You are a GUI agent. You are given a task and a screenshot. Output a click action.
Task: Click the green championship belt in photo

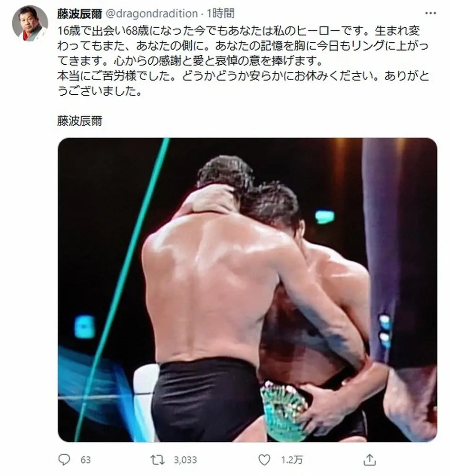283,411
